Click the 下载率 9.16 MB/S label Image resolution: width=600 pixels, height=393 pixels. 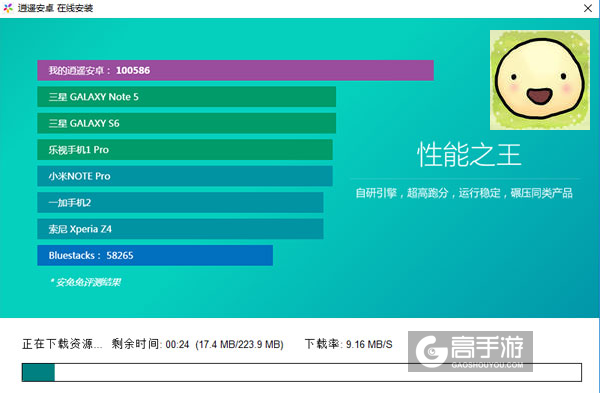pos(349,344)
